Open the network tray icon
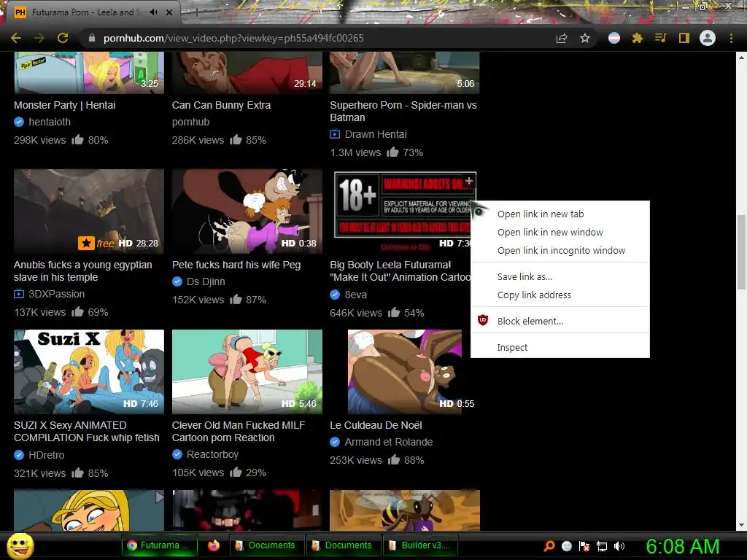 pyautogui.click(x=602, y=546)
